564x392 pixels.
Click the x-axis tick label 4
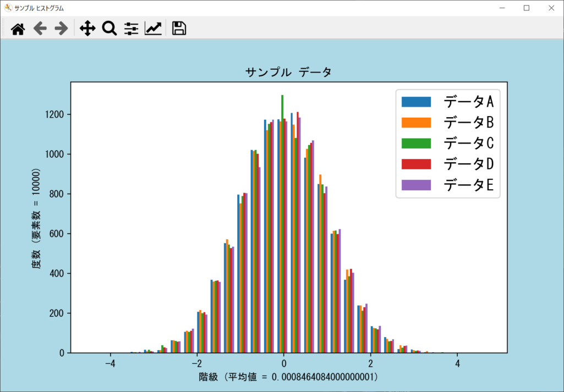point(457,363)
